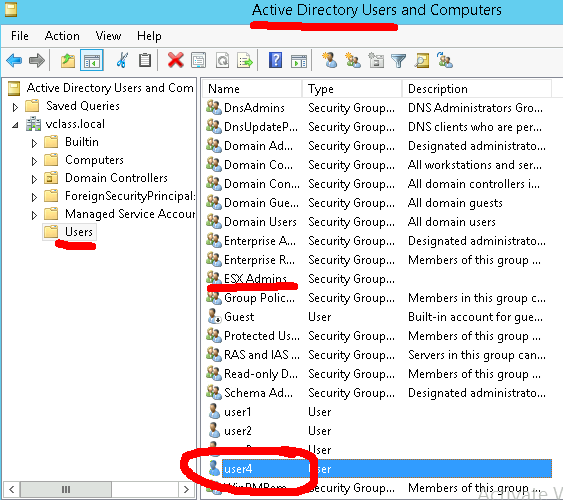Go up one level using folder icon
The height and width of the screenshot is (500, 563).
[x=68, y=60]
